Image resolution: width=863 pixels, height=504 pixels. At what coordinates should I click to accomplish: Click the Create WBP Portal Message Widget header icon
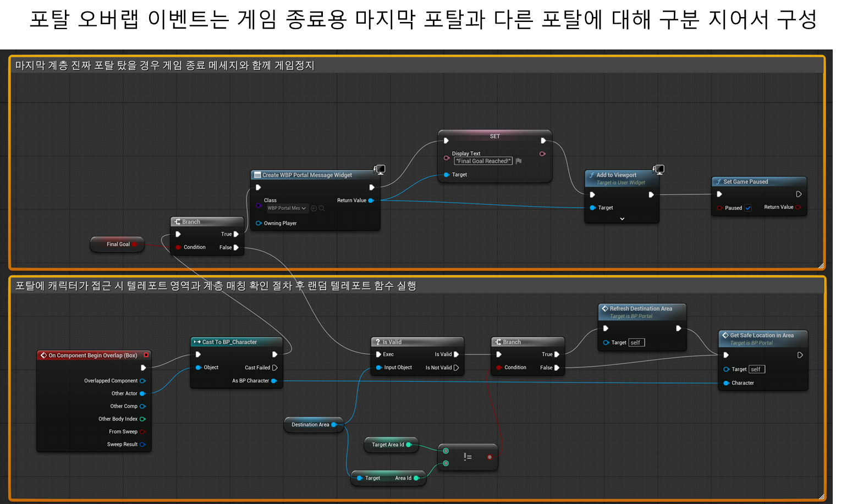[x=257, y=175]
